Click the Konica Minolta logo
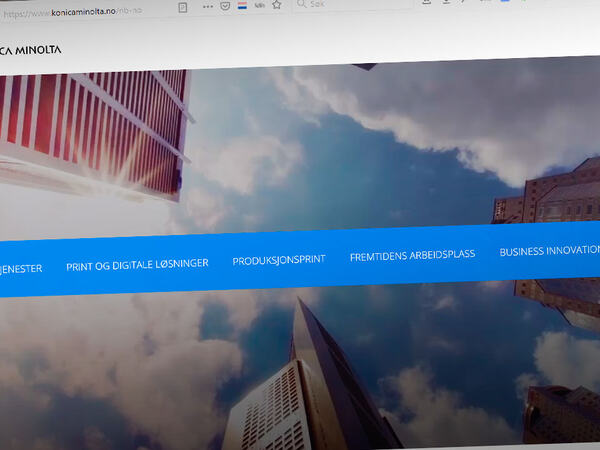The width and height of the screenshot is (600, 450). pyautogui.click(x=31, y=50)
